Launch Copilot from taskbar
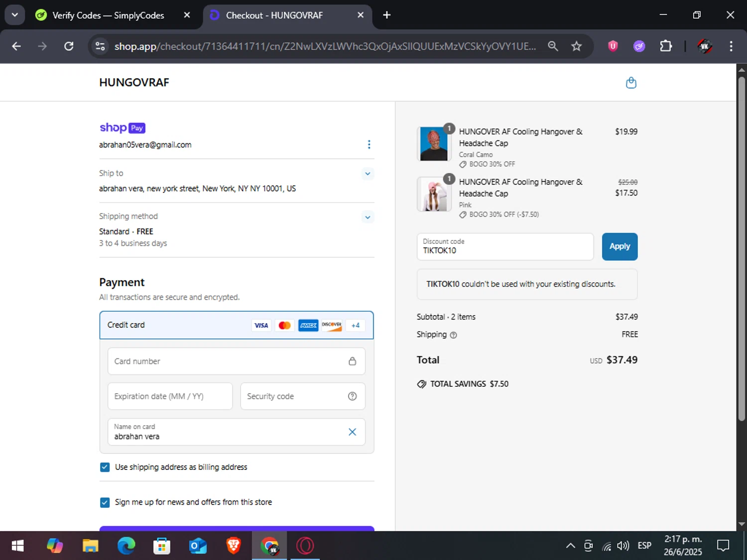Image resolution: width=747 pixels, height=560 pixels. (55, 546)
